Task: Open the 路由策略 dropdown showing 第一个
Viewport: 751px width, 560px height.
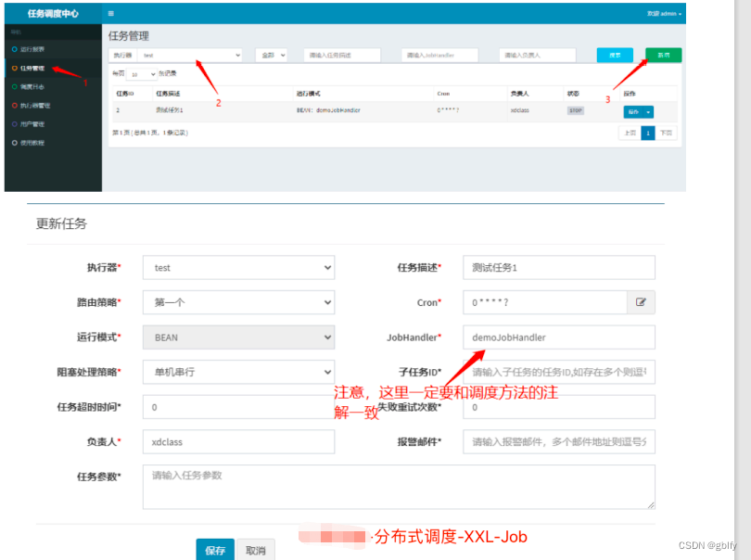Action: coord(238,302)
